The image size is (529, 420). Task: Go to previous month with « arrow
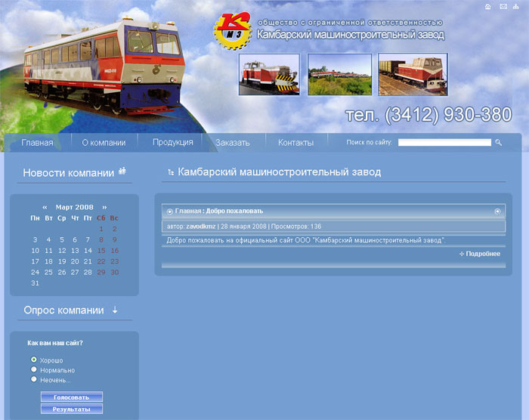[45, 207]
